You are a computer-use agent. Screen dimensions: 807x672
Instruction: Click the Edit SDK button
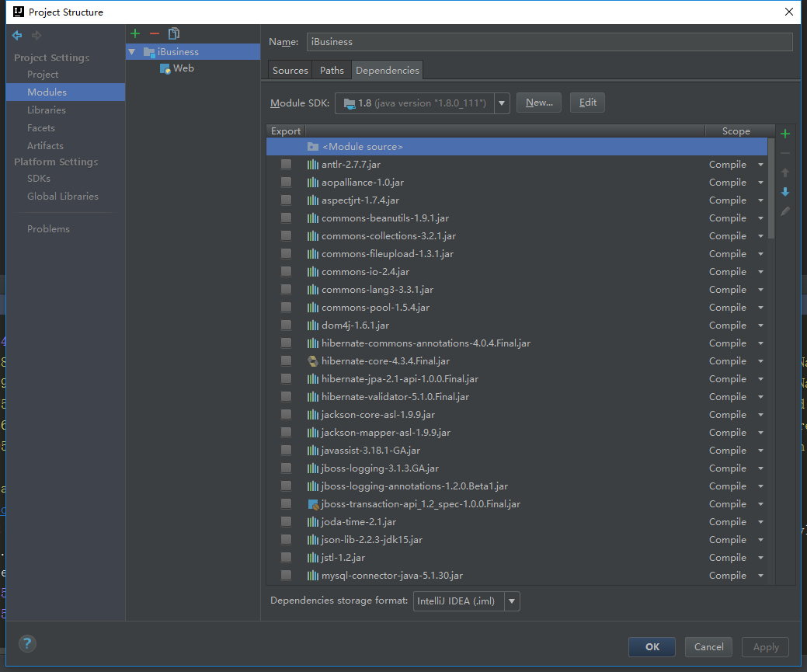click(587, 103)
